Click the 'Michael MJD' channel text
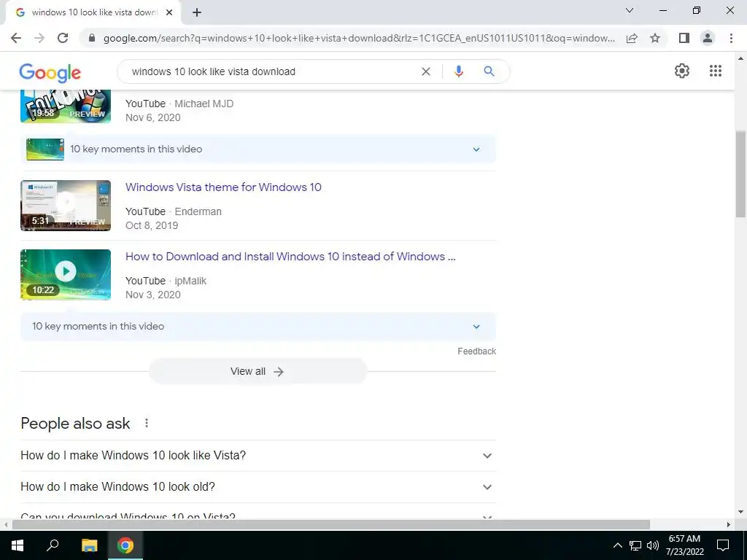The width and height of the screenshot is (747, 560). tap(204, 104)
